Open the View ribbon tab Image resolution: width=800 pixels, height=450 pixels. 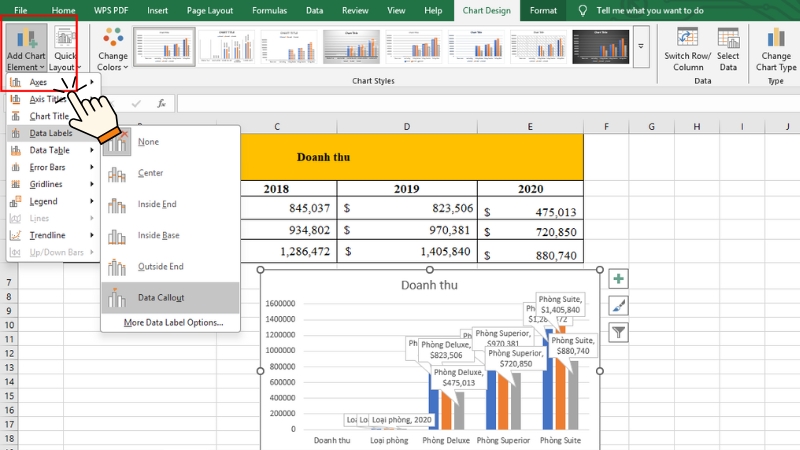coord(396,10)
